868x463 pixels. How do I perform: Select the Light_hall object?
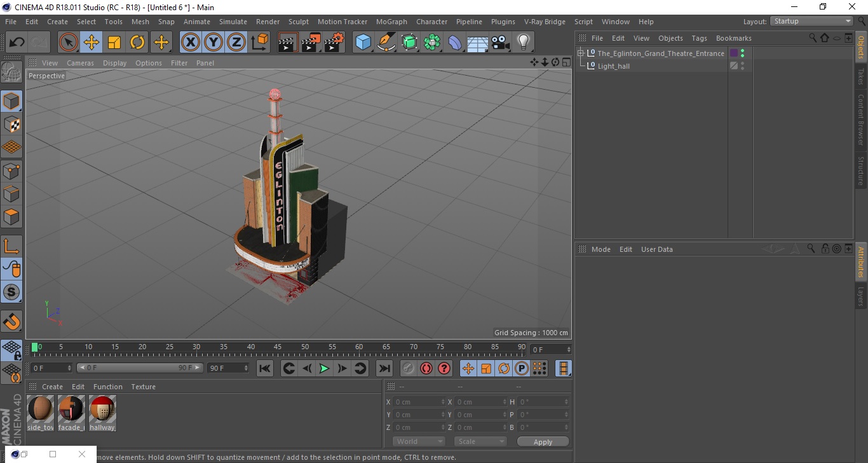(x=613, y=66)
